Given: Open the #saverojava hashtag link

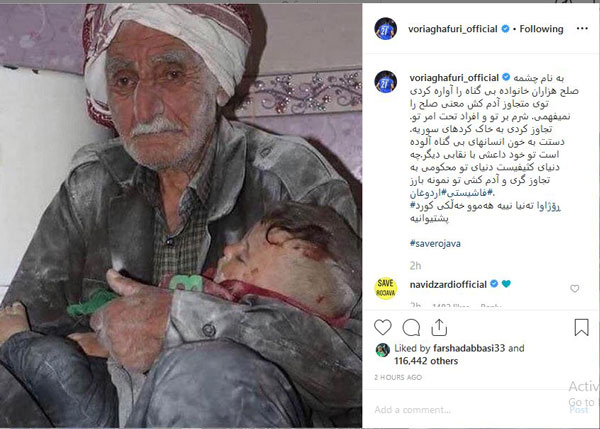Looking at the screenshot, I should 435,243.
